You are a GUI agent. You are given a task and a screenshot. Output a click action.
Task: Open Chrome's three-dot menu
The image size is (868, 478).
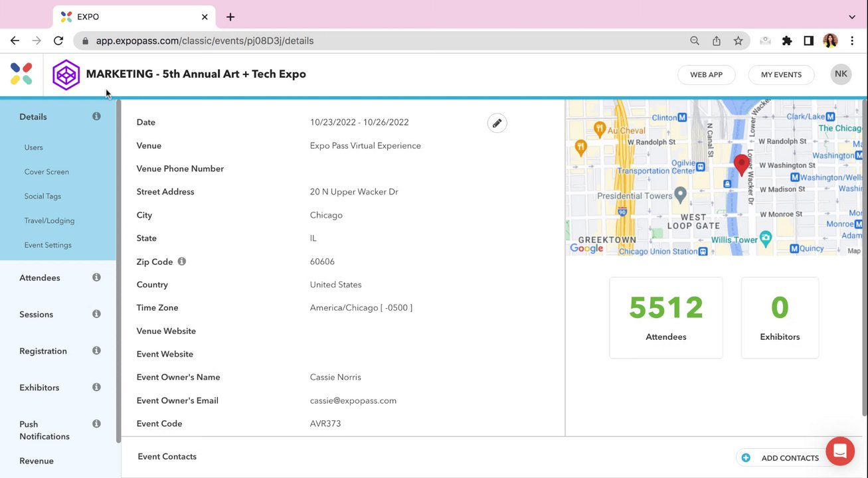[852, 40]
